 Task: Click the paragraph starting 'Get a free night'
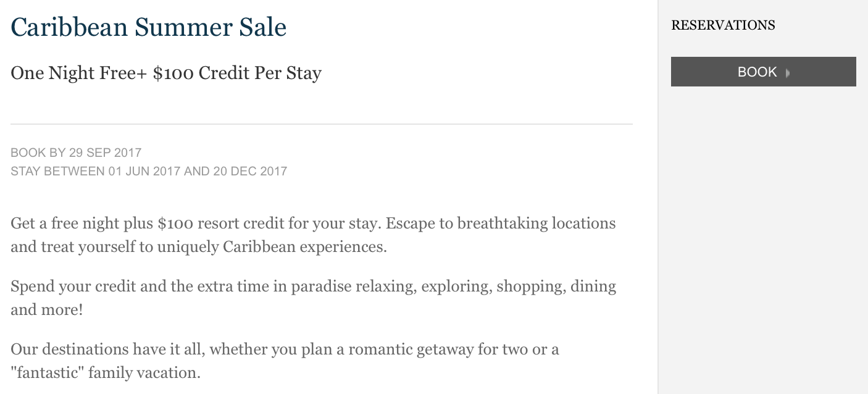pos(313,235)
